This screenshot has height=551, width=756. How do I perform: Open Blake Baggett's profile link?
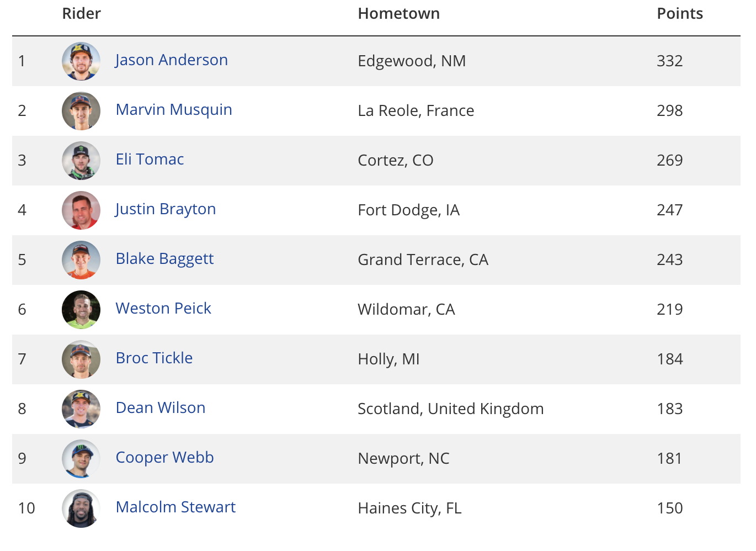pyautogui.click(x=164, y=259)
